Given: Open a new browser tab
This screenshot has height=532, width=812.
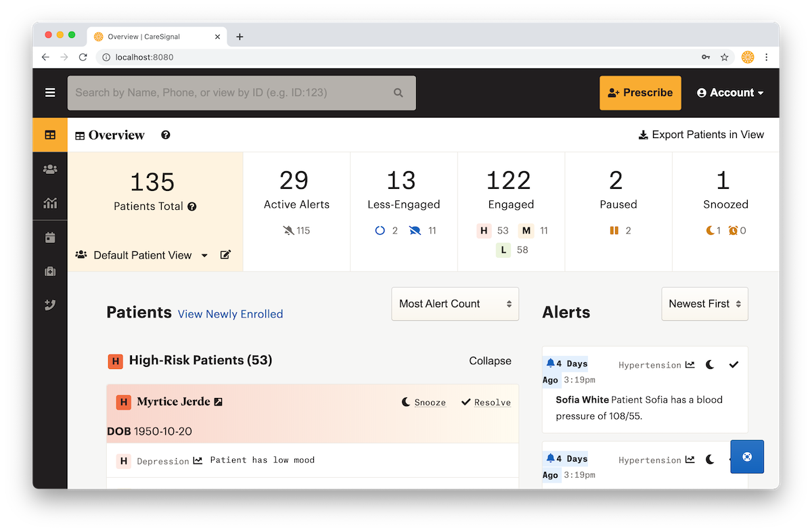Looking at the screenshot, I should [x=240, y=37].
